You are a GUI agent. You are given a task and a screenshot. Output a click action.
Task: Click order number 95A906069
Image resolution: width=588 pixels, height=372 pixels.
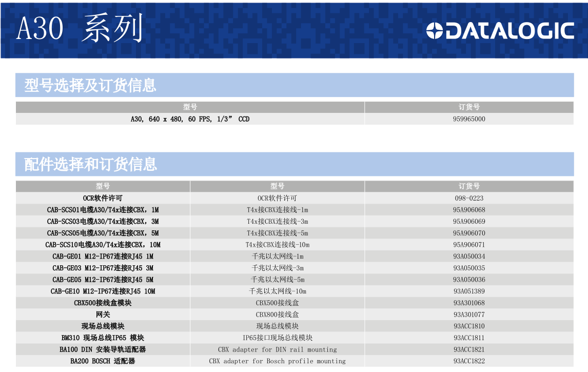[469, 222]
